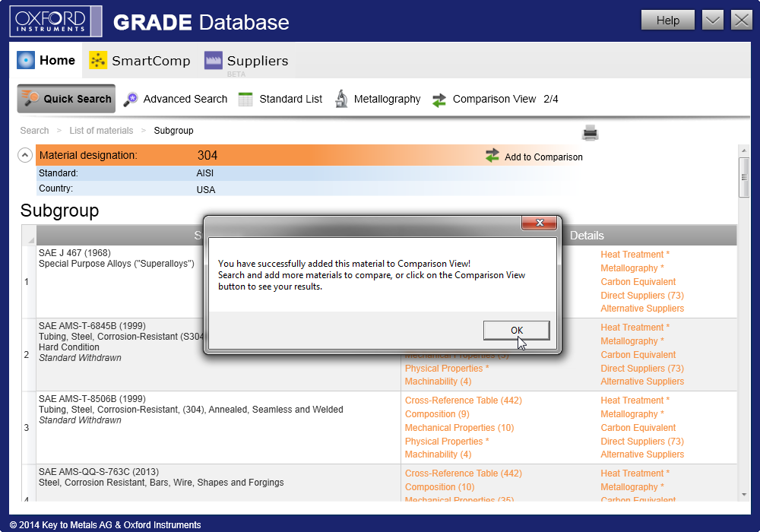Click the Help button

668,21
